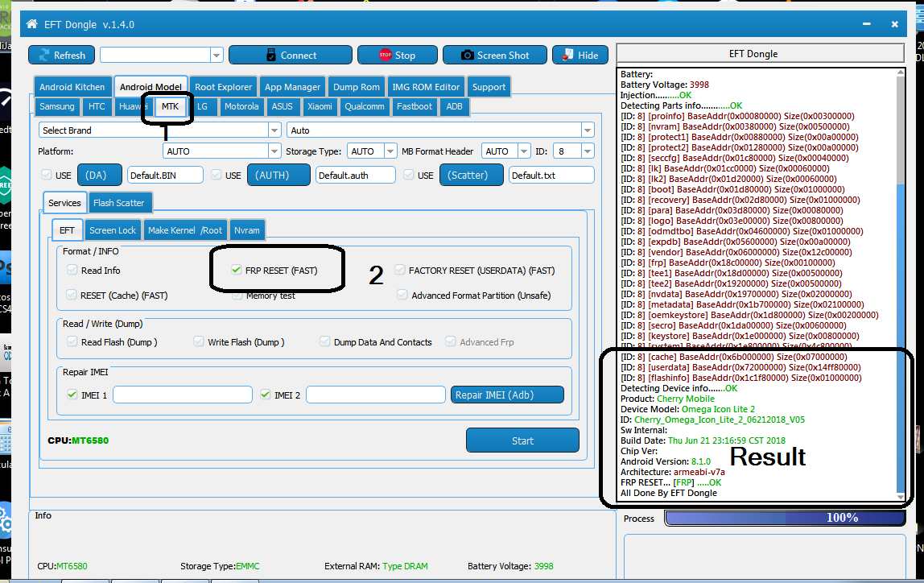Enable Read Info checkbox
This screenshot has width=924, height=583.
72,270
